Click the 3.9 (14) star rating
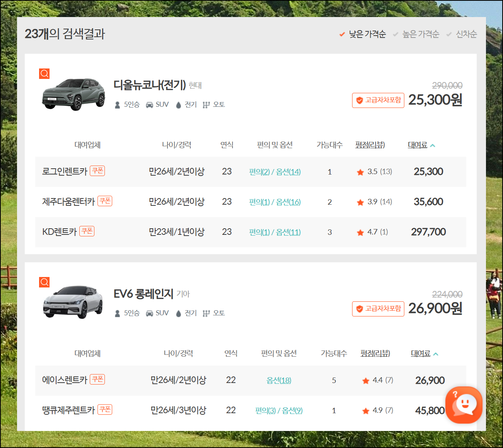 point(374,202)
